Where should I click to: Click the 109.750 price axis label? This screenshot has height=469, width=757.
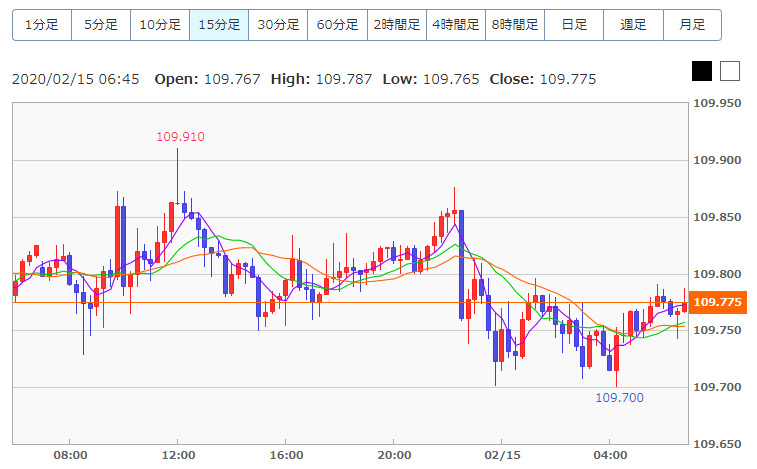pos(717,330)
